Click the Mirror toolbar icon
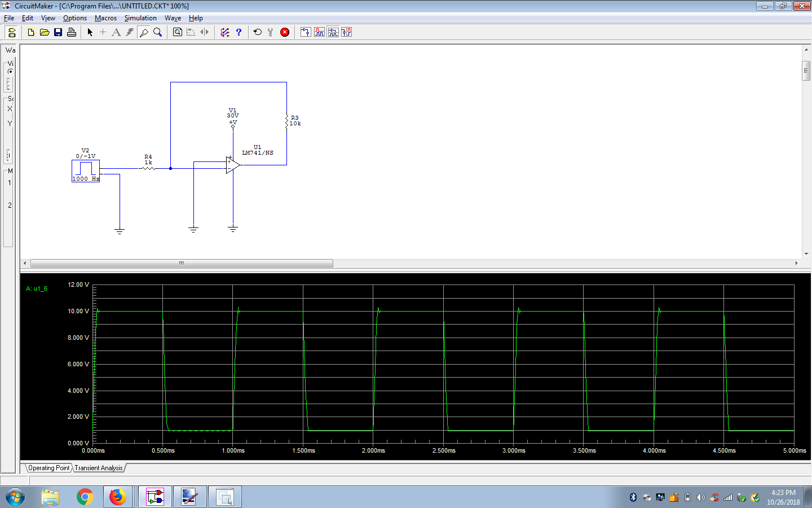This screenshot has height=508, width=812. pyautogui.click(x=205, y=32)
